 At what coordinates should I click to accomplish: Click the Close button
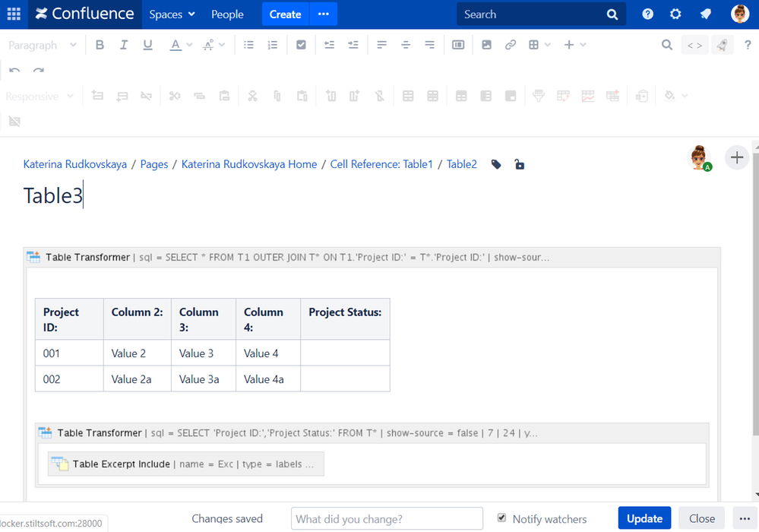coord(701,518)
